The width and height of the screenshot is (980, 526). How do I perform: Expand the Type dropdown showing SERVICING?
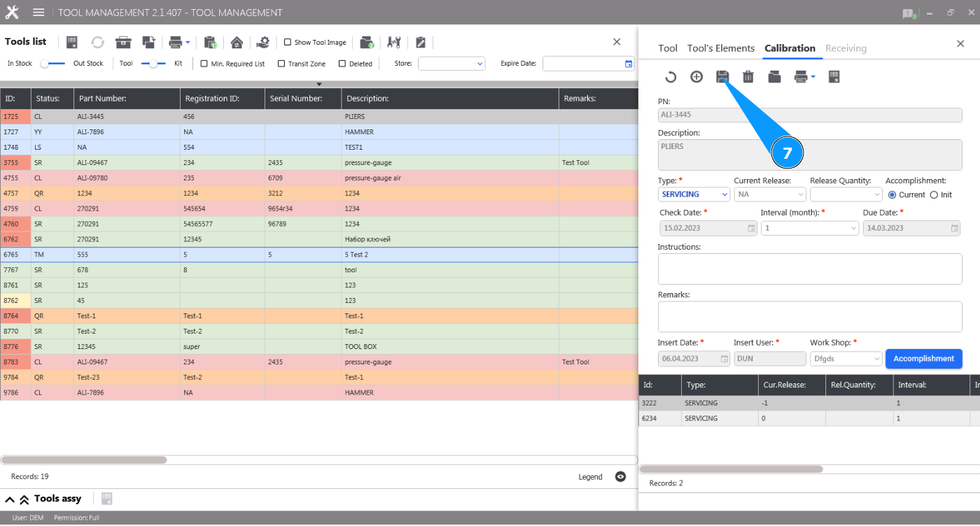[x=694, y=194]
